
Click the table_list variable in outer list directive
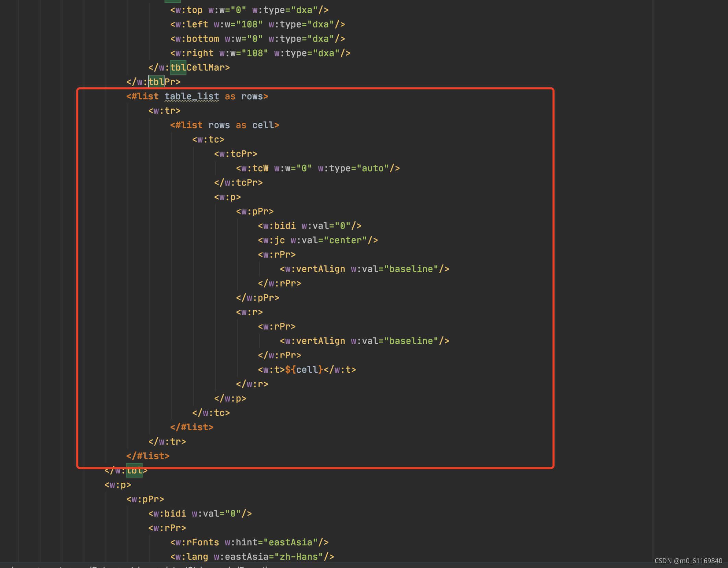[192, 97]
